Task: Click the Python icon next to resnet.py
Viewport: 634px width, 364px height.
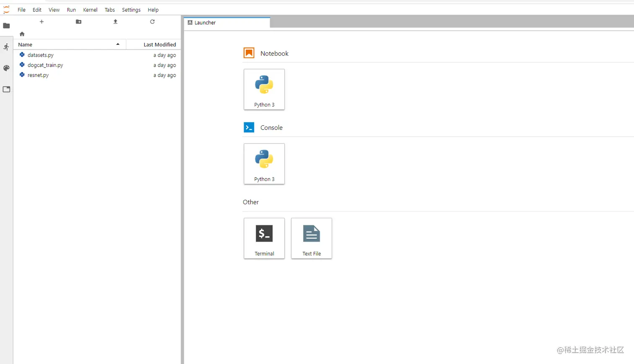Action: tap(22, 75)
